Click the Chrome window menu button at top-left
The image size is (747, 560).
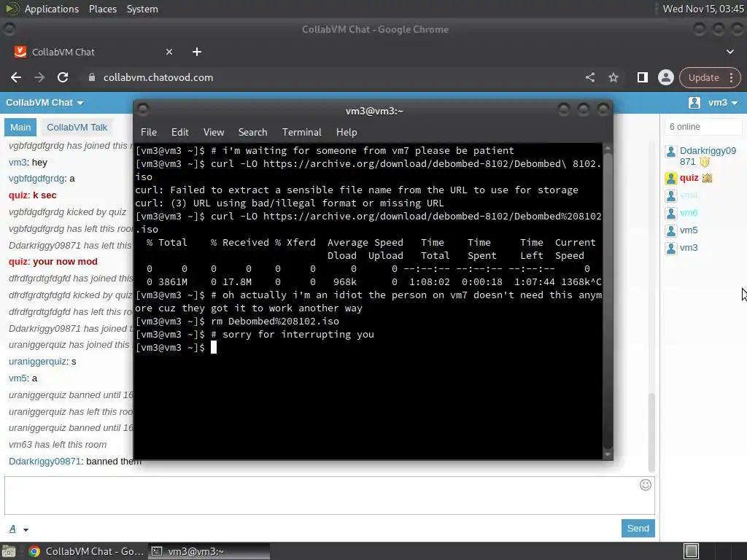click(x=9, y=29)
